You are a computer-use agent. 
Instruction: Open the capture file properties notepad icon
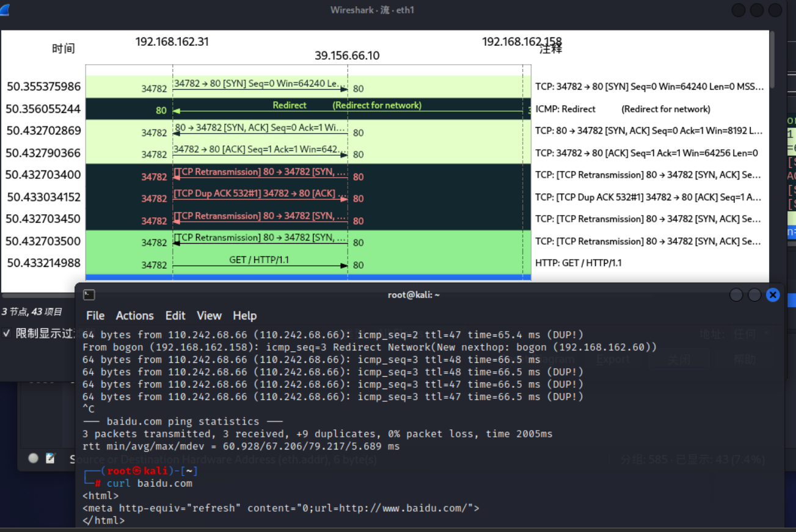[x=51, y=458]
